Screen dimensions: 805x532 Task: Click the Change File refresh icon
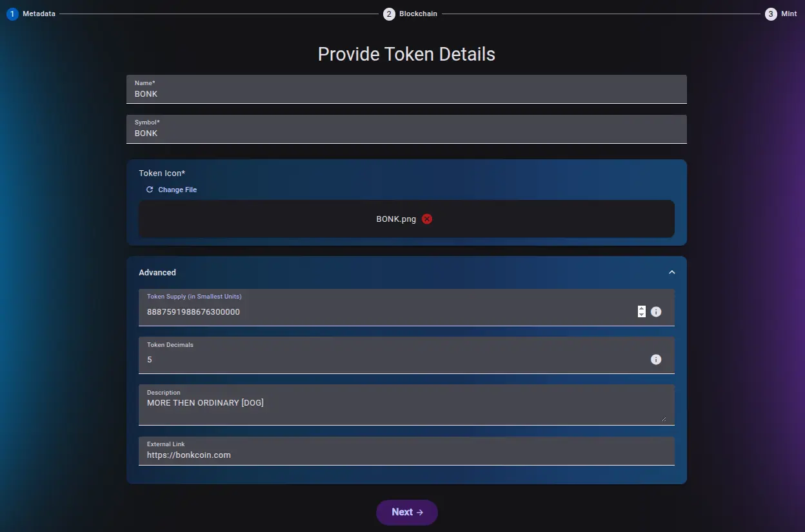coord(150,190)
